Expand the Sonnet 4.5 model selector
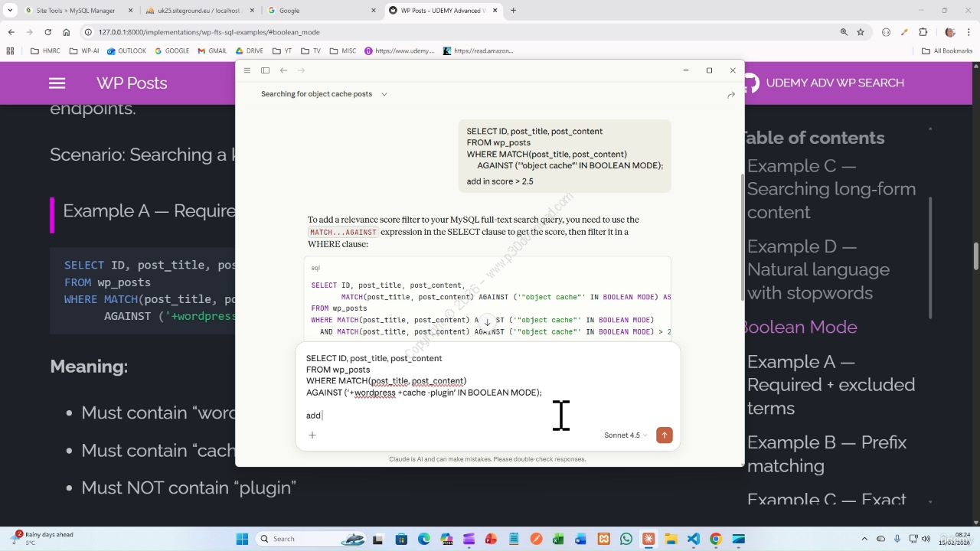This screenshot has height=551, width=980. [x=625, y=435]
